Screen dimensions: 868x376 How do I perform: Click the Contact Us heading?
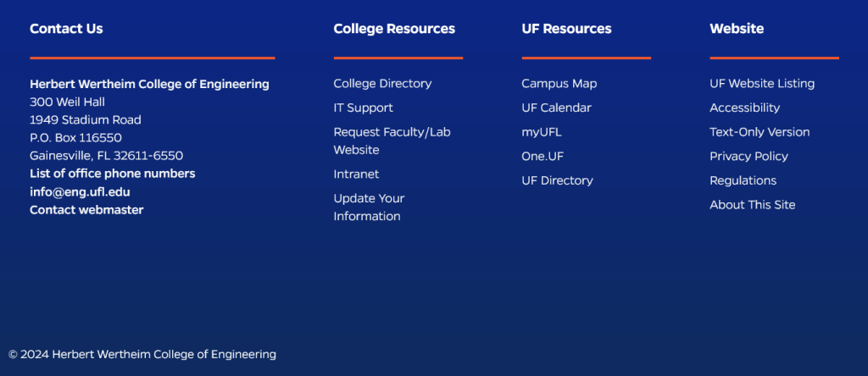coord(66,29)
